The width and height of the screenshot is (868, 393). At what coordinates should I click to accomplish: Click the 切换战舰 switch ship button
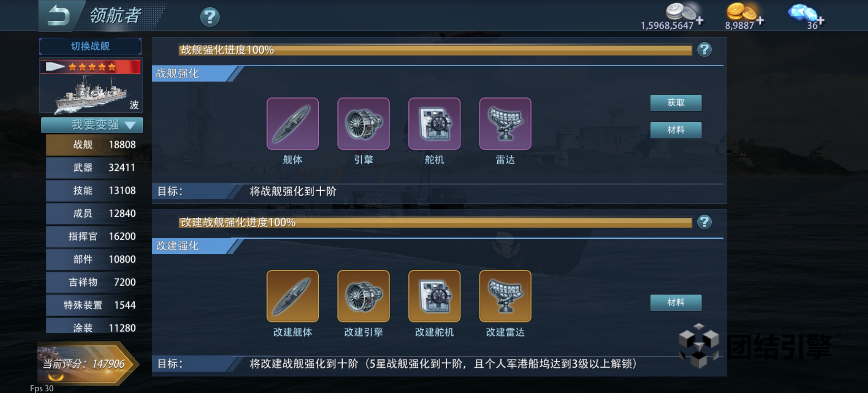pyautogui.click(x=90, y=46)
